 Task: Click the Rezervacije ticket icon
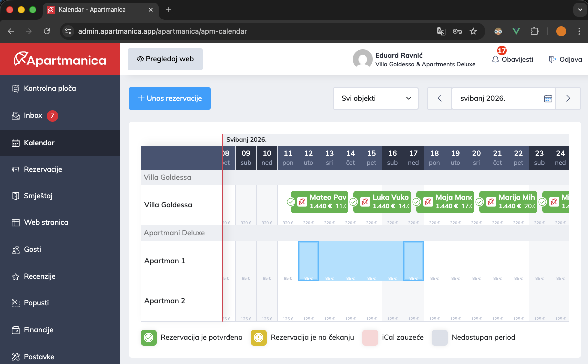[16, 169]
